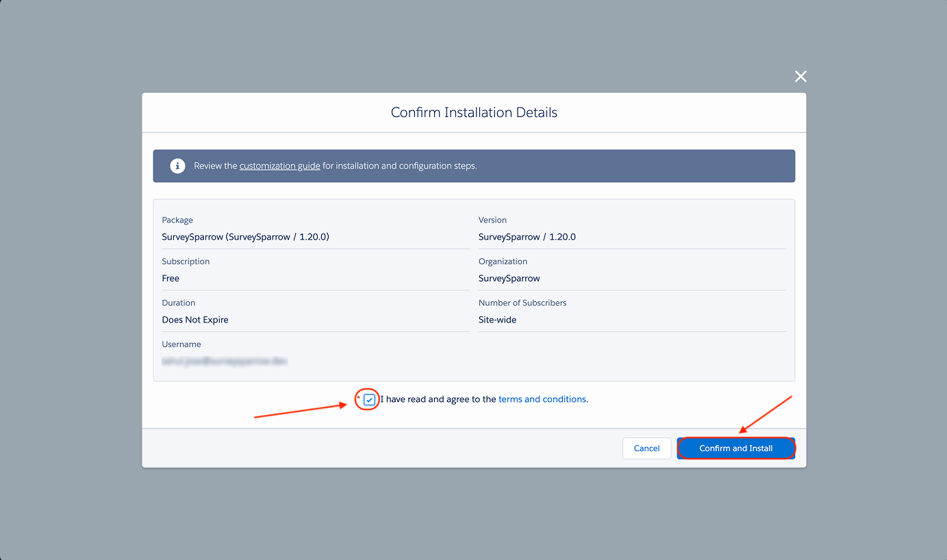Click the Number of Subscribers field label
Viewport: 947px width, 560px height.
click(522, 303)
